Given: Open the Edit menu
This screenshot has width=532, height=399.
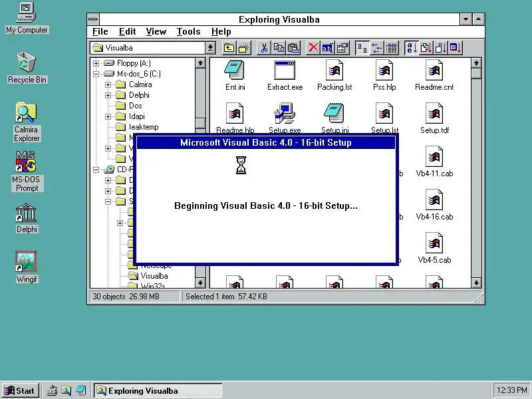Looking at the screenshot, I should pos(127,31).
